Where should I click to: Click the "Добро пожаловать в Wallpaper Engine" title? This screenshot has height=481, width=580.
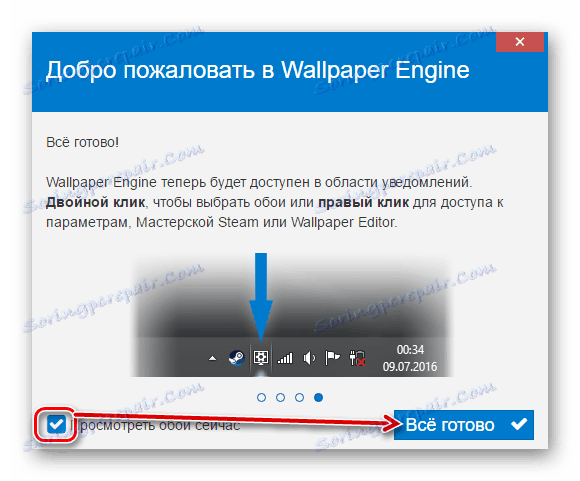tap(257, 70)
